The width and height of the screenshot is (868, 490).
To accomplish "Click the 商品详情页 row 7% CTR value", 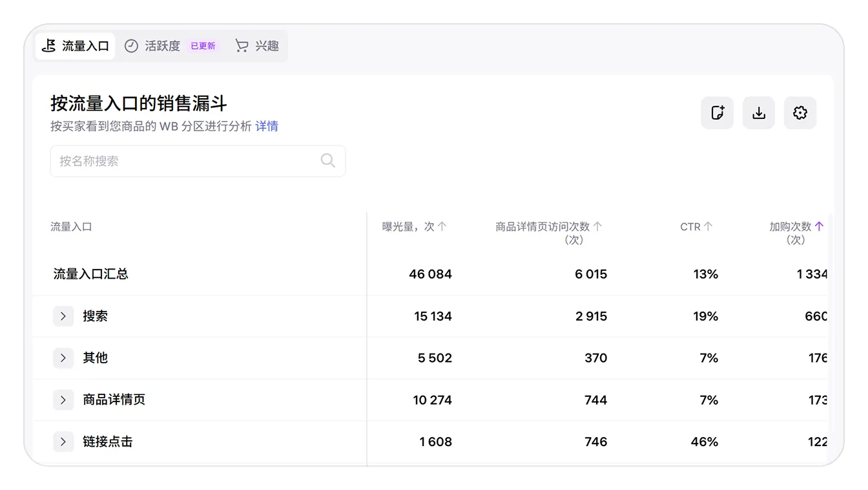I will [709, 400].
